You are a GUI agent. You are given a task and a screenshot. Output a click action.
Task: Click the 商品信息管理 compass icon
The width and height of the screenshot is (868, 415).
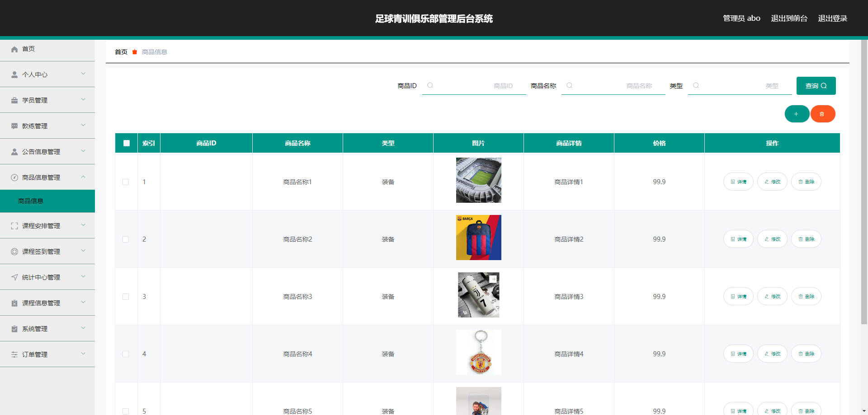[x=14, y=177]
